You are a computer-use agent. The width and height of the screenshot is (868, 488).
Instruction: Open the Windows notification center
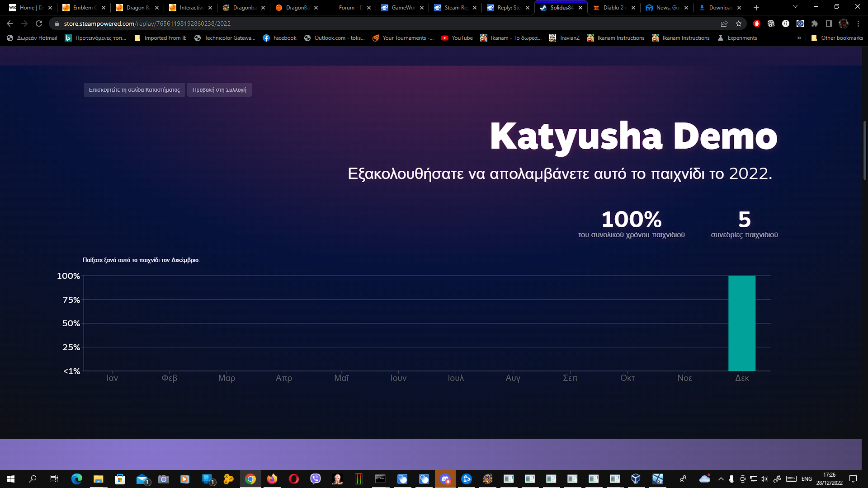853,479
